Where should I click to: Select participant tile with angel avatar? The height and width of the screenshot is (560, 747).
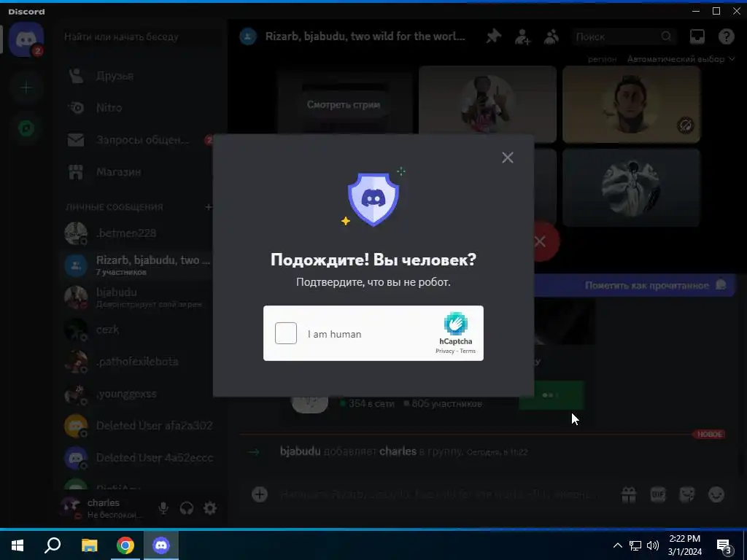tap(631, 187)
